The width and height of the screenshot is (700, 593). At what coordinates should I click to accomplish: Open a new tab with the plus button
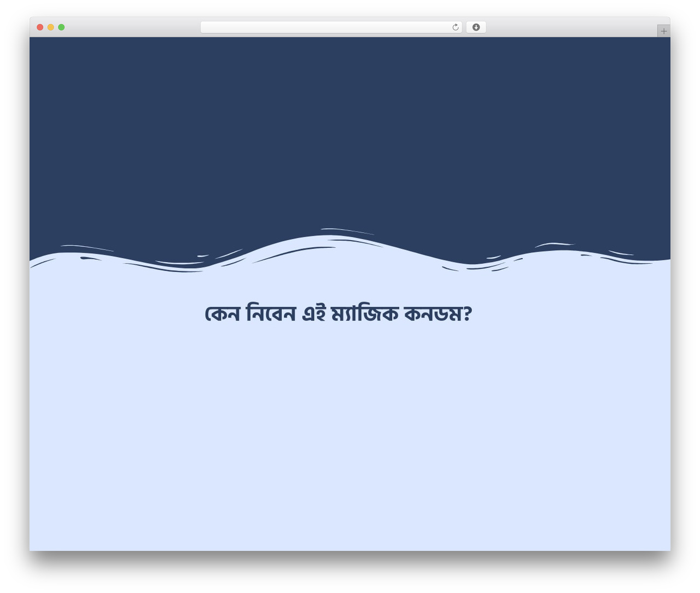pos(663,31)
